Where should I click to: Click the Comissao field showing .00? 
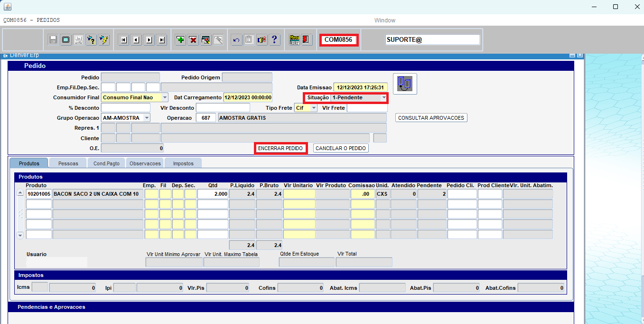tap(363, 194)
